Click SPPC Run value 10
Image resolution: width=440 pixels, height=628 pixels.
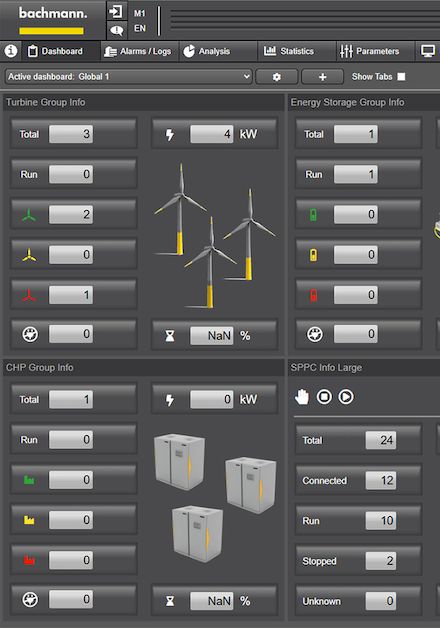pos(381,521)
